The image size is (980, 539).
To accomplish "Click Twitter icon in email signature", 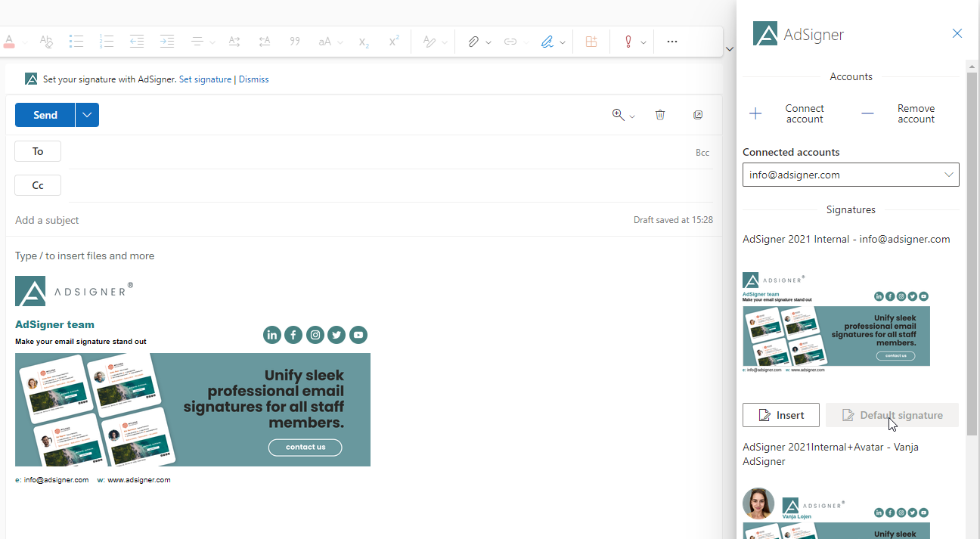I will tap(336, 335).
